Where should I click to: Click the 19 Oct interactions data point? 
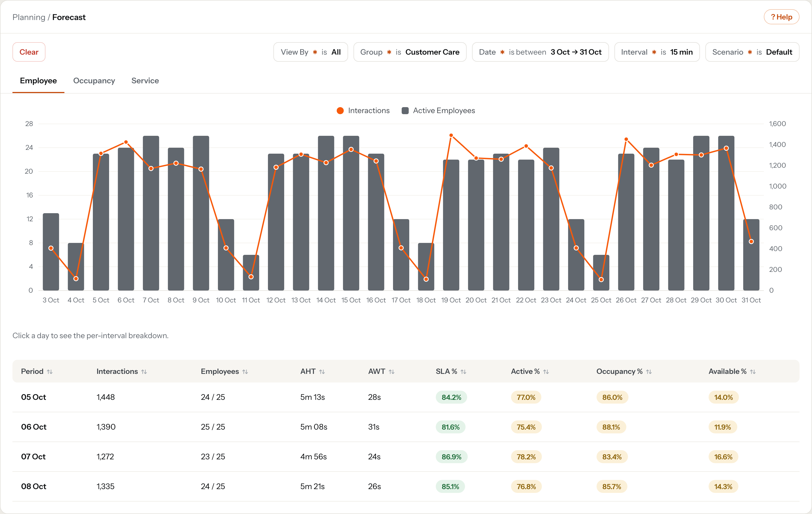(x=451, y=135)
